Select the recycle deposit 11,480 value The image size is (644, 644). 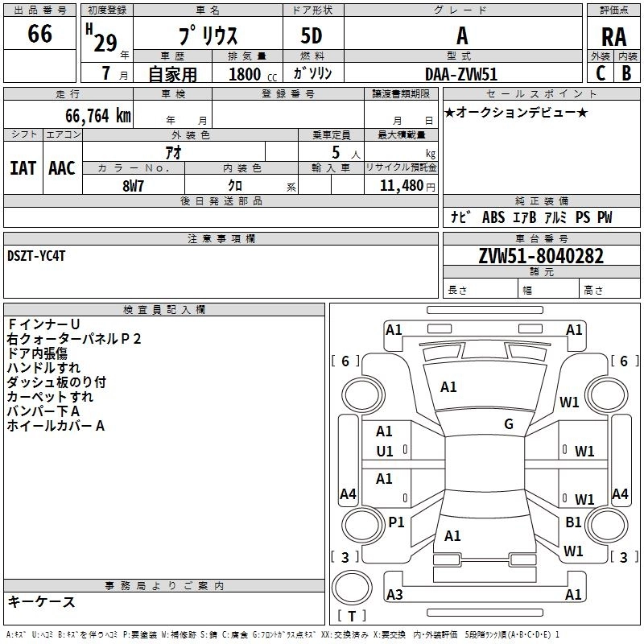coord(401,185)
